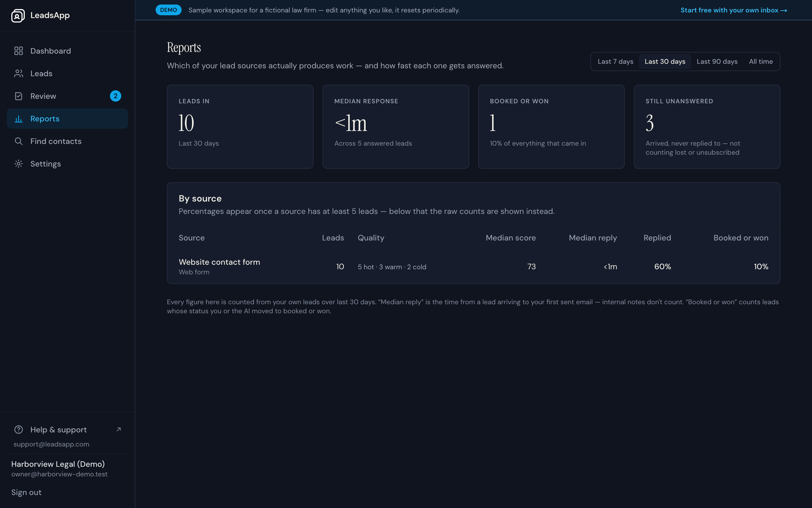Open Help & support

(67, 430)
